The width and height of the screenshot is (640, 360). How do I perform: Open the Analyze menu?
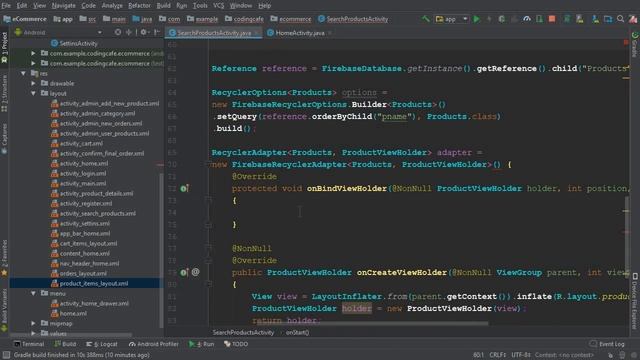point(112,5)
